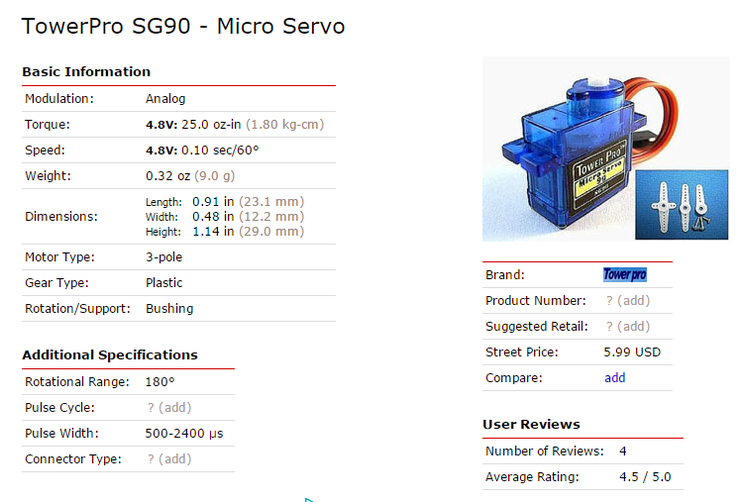Click the height value '1.14 in'

pos(213,232)
